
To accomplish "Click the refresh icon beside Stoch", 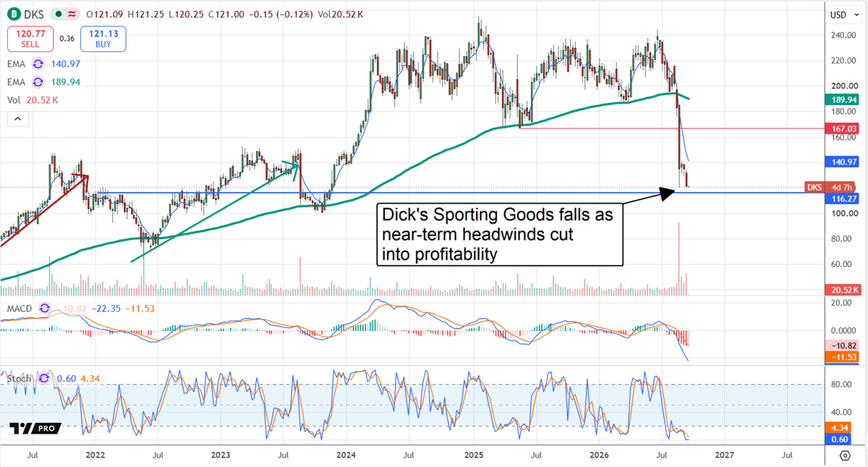I will (44, 378).
